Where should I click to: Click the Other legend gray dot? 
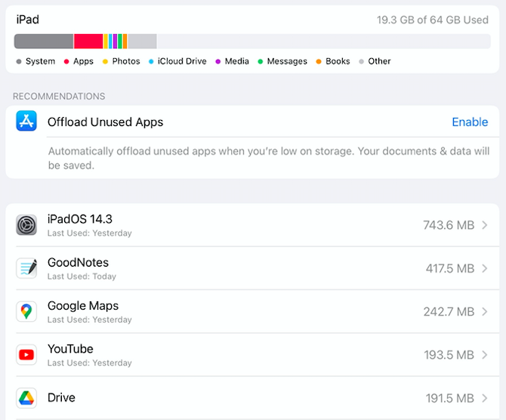(361, 61)
